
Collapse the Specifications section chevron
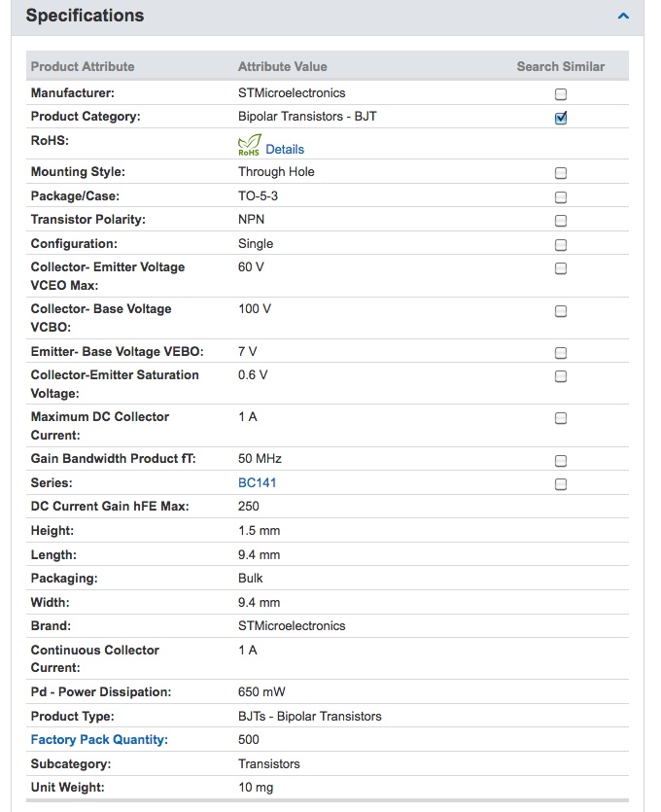(x=624, y=17)
